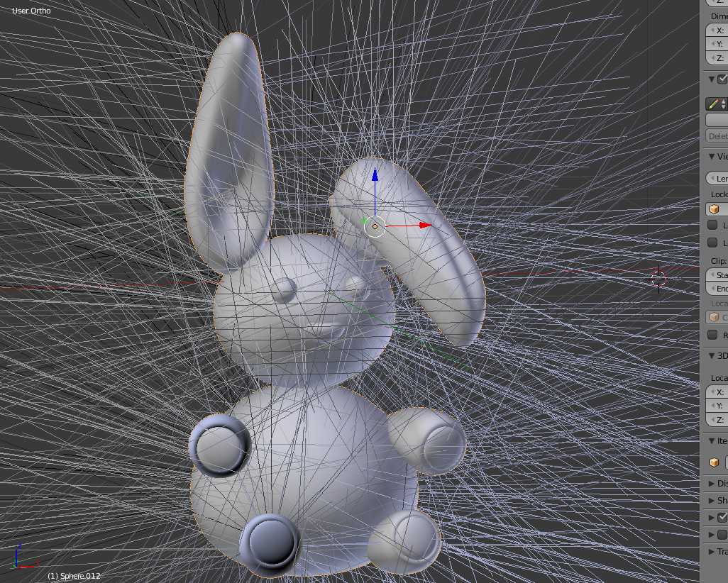Toggle the Grease Pencil panel checkbox

pyautogui.click(x=722, y=79)
